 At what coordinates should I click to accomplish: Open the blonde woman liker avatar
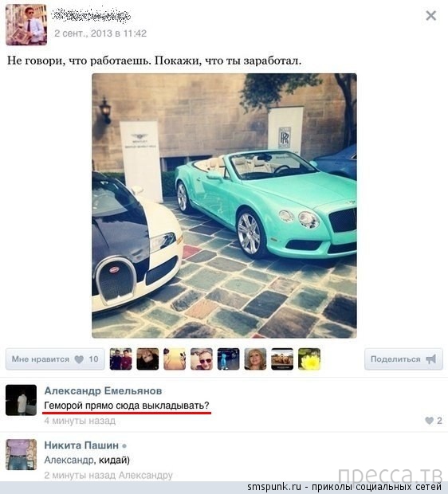[255, 359]
